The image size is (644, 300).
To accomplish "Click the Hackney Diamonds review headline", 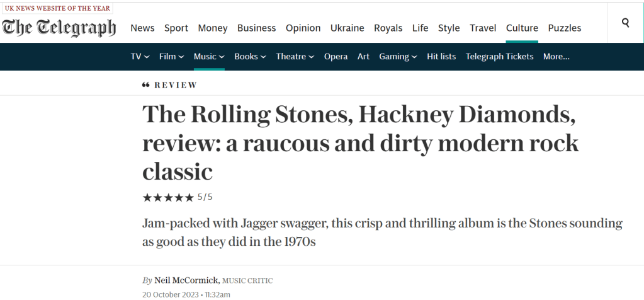I will tap(360, 143).
